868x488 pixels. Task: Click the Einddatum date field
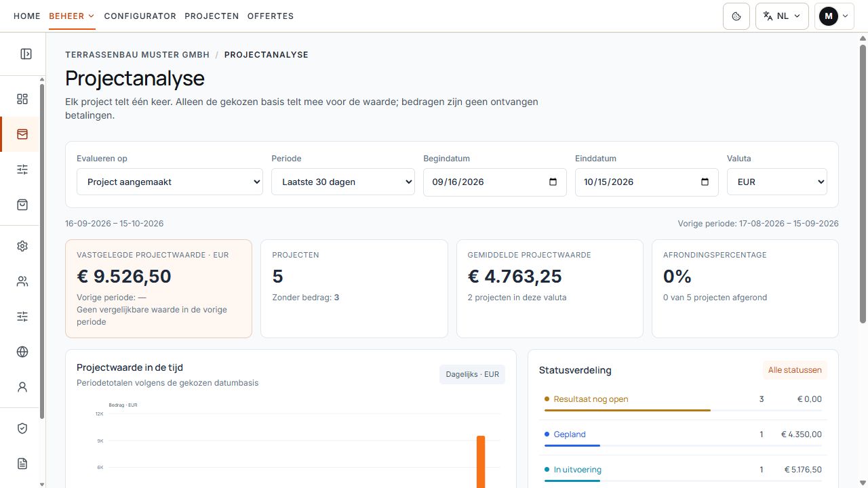(647, 182)
